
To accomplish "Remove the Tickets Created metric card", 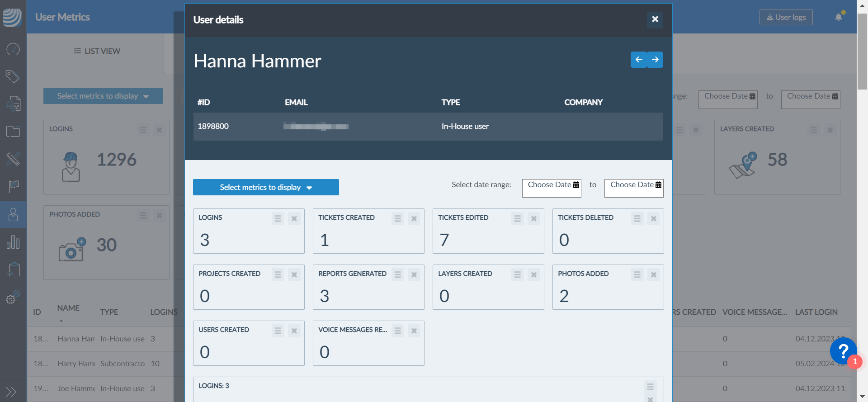I will tap(414, 219).
